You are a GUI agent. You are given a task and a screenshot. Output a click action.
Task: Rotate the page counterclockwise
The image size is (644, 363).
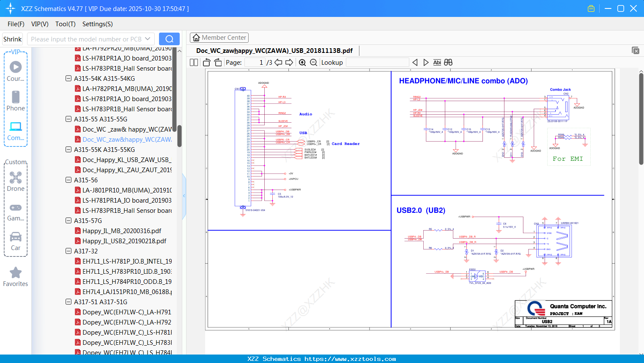pyautogui.click(x=207, y=63)
